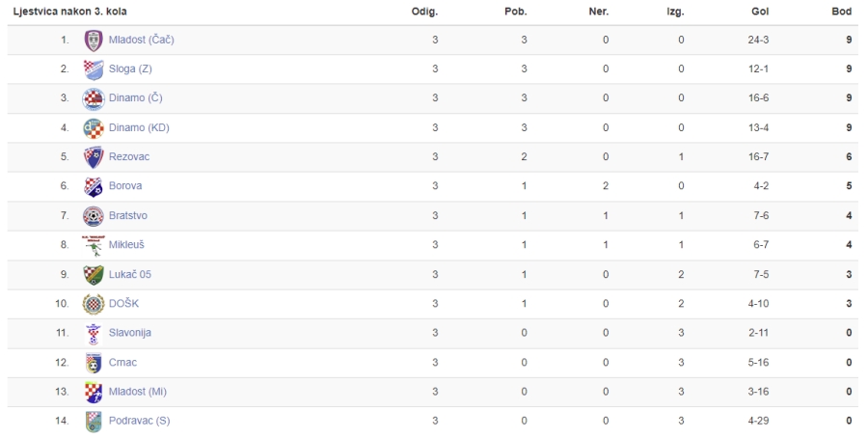Open the Mladost (Čač) team name link
The height and width of the screenshot is (439, 868).
point(141,40)
